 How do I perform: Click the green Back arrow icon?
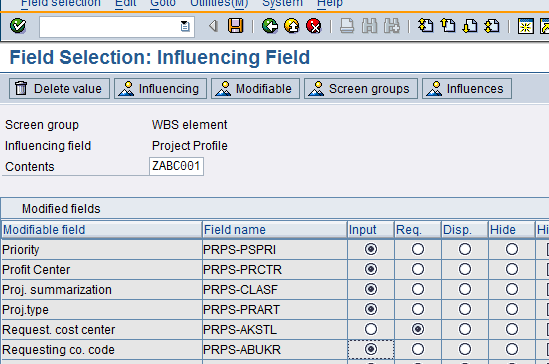(x=270, y=26)
